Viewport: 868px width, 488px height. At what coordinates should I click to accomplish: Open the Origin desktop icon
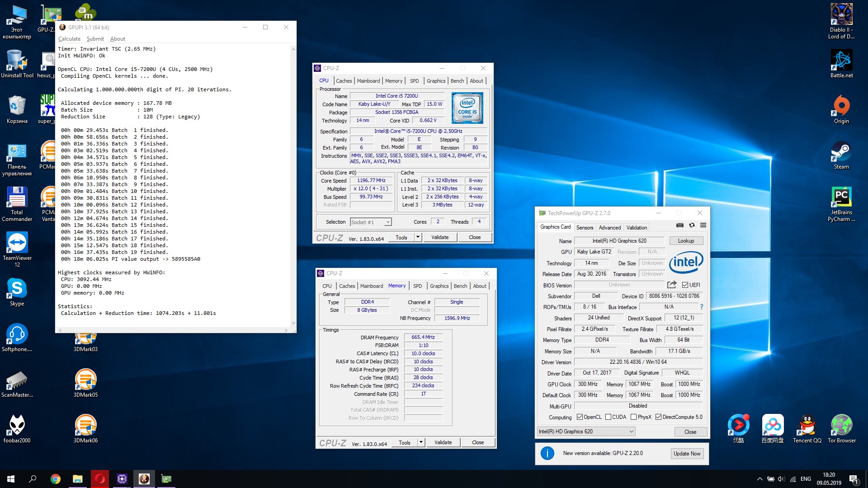[x=841, y=109]
